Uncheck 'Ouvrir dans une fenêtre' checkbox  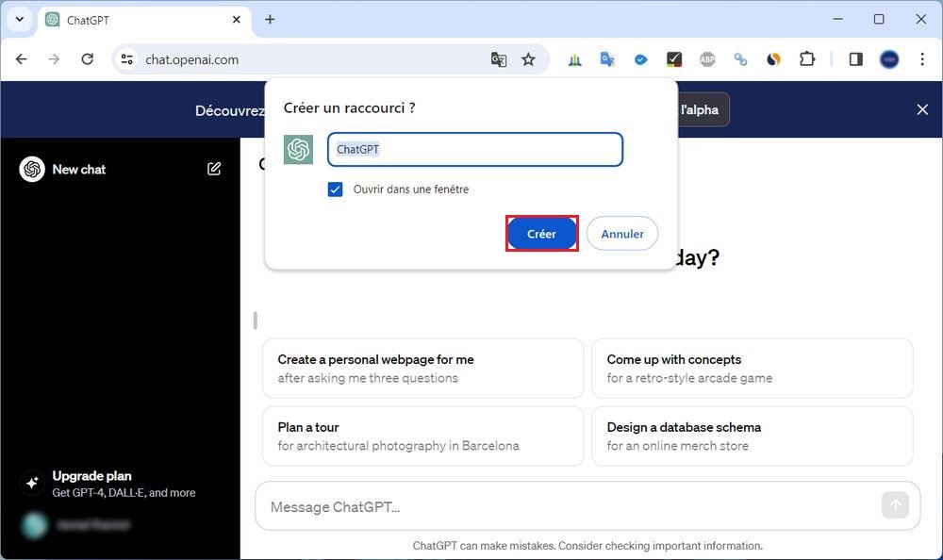335,189
